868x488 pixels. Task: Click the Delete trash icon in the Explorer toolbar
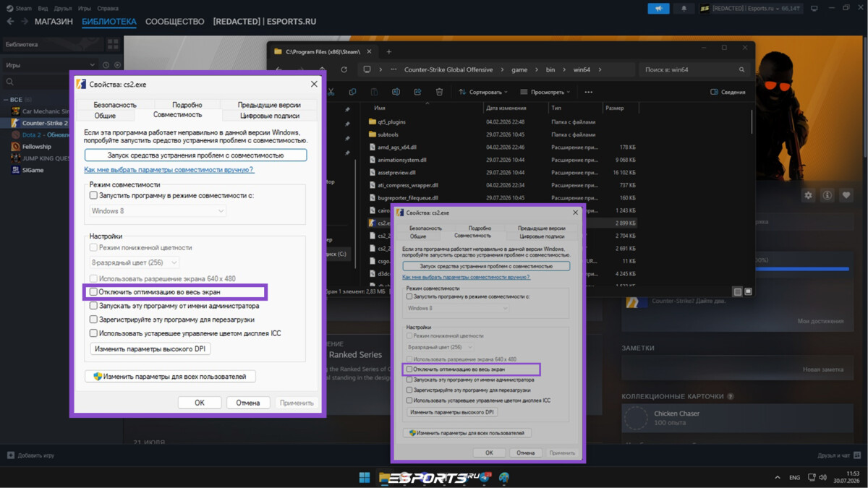point(439,92)
